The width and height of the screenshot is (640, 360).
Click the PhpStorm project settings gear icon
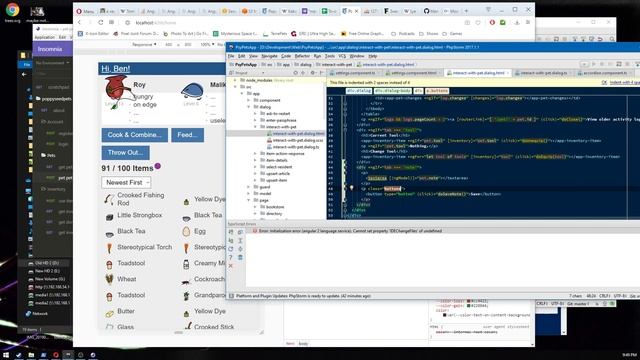313,73
